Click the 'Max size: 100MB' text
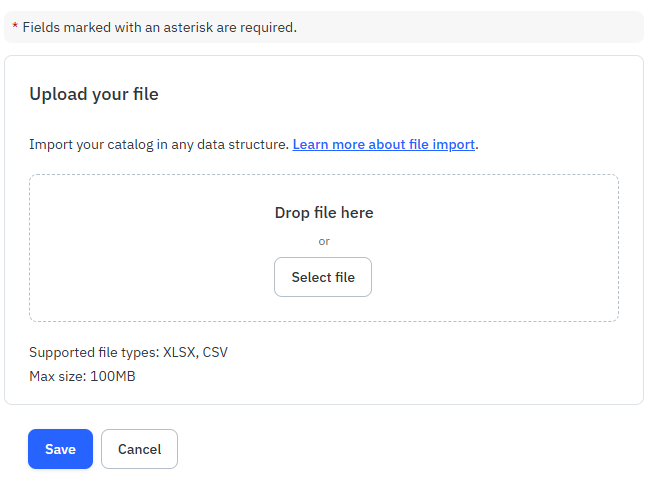The image size is (654, 478). pos(82,376)
